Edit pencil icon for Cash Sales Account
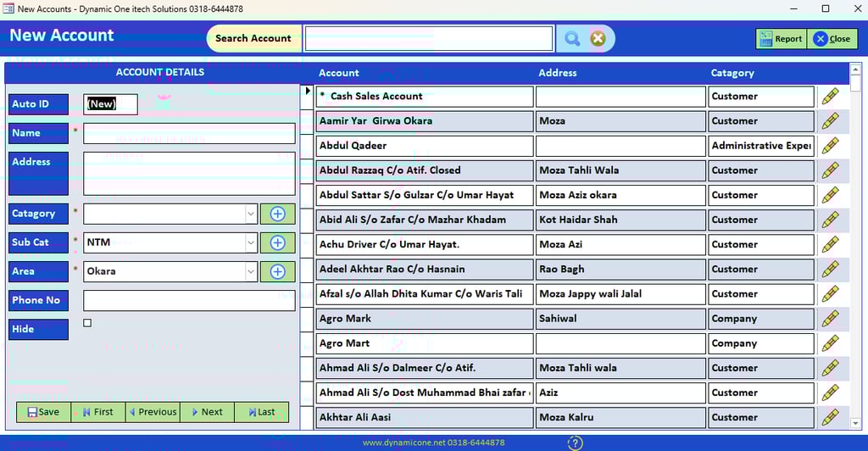Screen dimensions: 868x451 (x=831, y=97)
